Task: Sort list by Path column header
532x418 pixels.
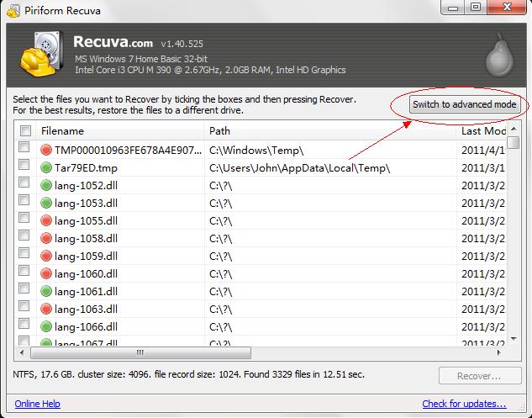Action: [x=330, y=130]
